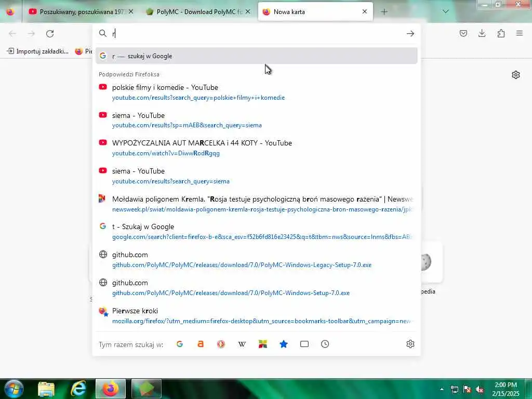Open the Downloads toolbar icon

(482, 33)
